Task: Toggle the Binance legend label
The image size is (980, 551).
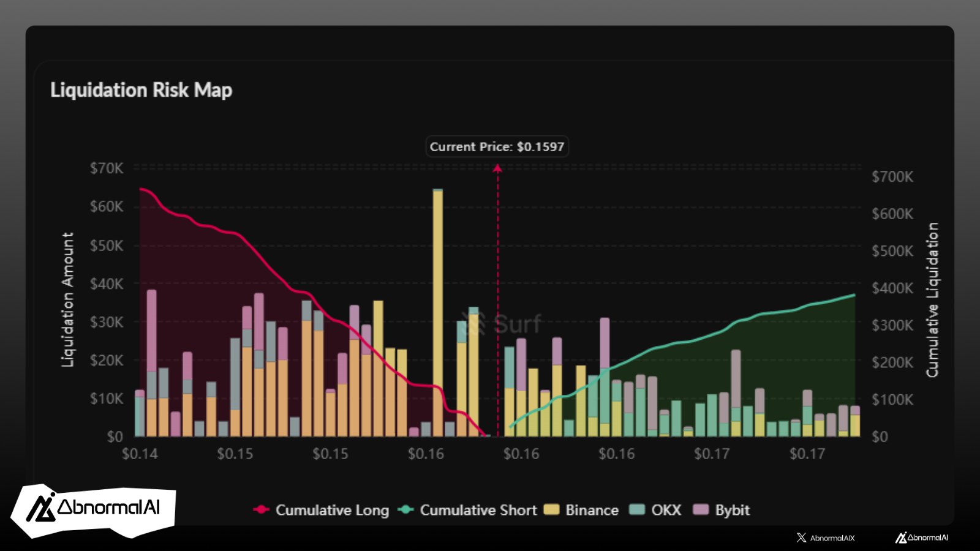Action: [x=592, y=510]
